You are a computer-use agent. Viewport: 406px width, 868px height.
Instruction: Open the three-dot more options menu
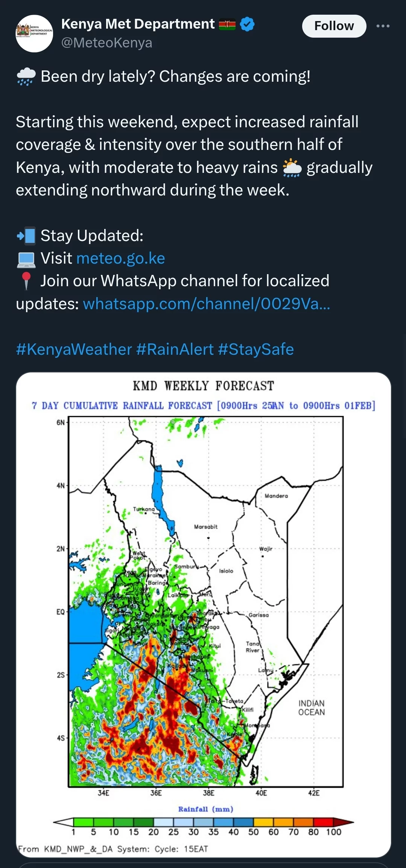pos(383,26)
